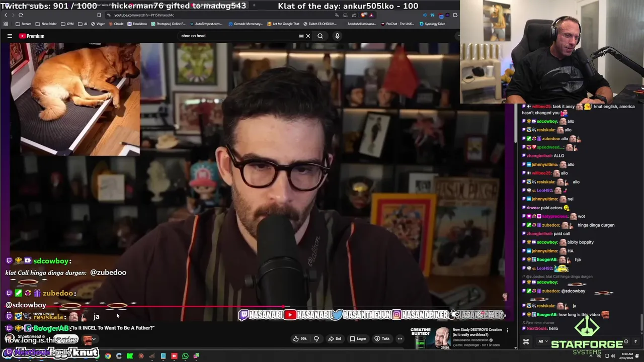Open options menu for Creatine recommended video

click(507, 330)
